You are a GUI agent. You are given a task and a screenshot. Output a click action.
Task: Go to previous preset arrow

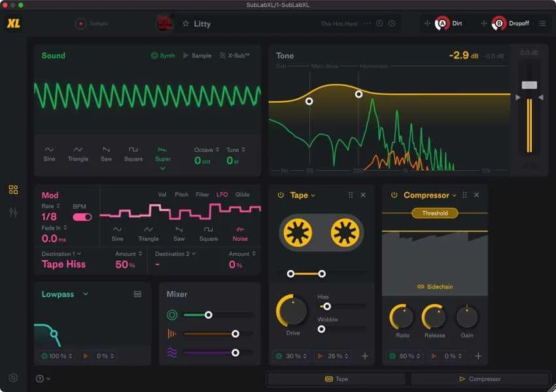pyautogui.click(x=379, y=24)
